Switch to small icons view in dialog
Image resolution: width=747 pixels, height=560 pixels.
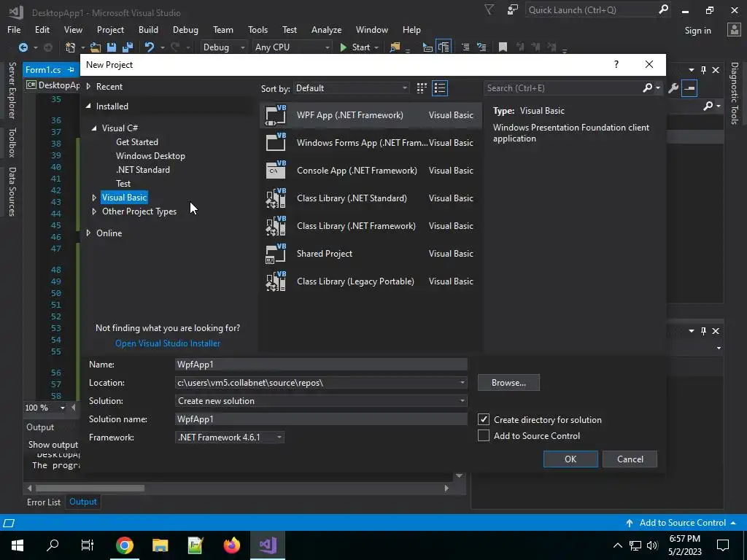[x=422, y=88]
